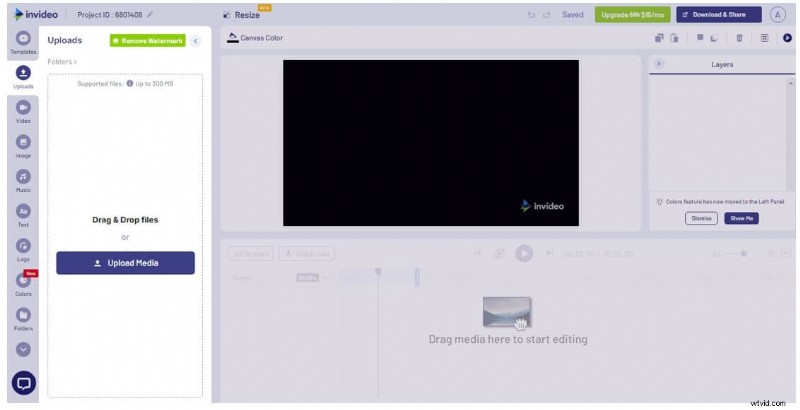Screen dimensions: 800x410
Task: Click the dragged media thumbnail
Action: point(507,312)
